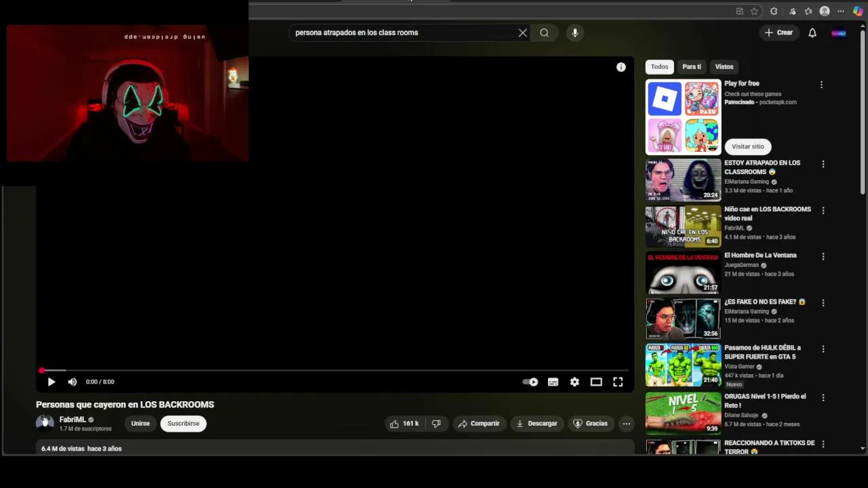Open ORUGAS Nivel 1-5 thumbnail

tap(683, 413)
